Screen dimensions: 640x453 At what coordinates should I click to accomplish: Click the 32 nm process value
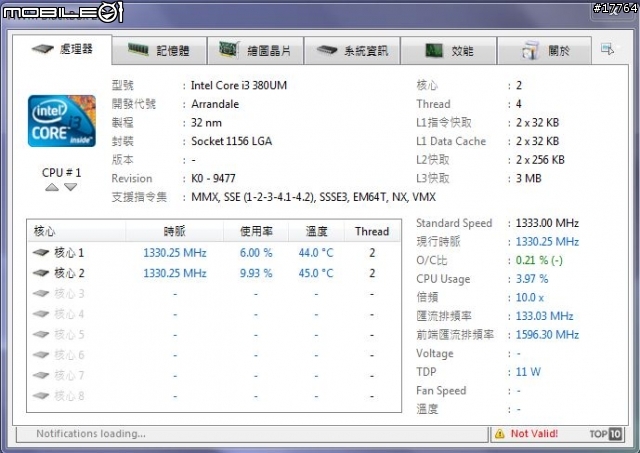coord(206,122)
